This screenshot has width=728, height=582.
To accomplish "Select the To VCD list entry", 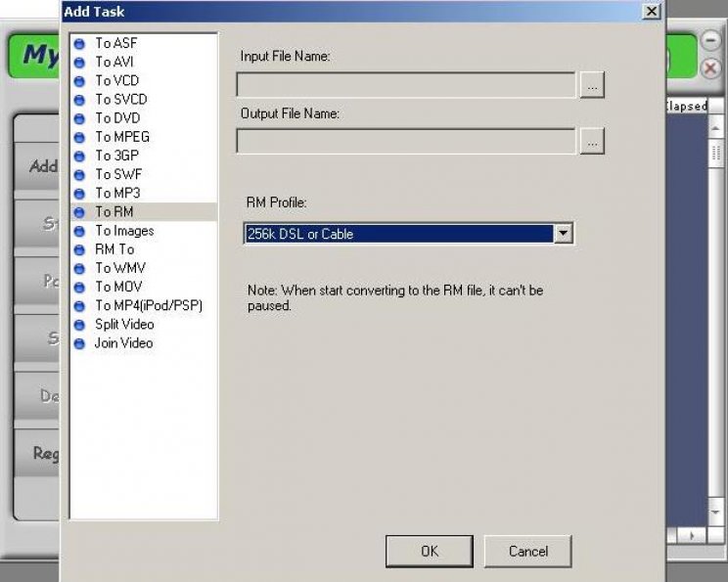I will coord(117,81).
